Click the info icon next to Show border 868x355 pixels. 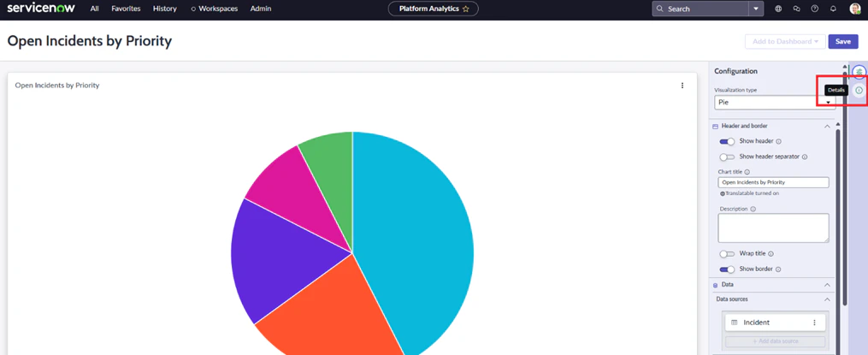(777, 269)
